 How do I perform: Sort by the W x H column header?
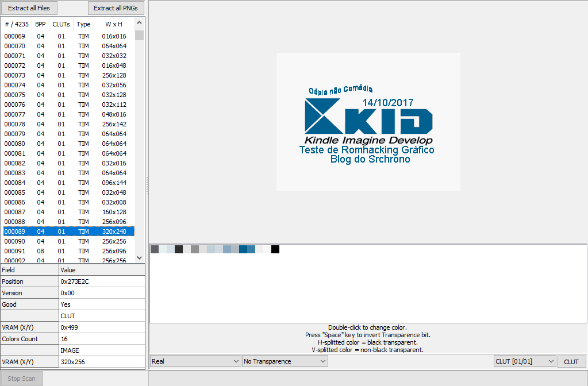click(114, 24)
